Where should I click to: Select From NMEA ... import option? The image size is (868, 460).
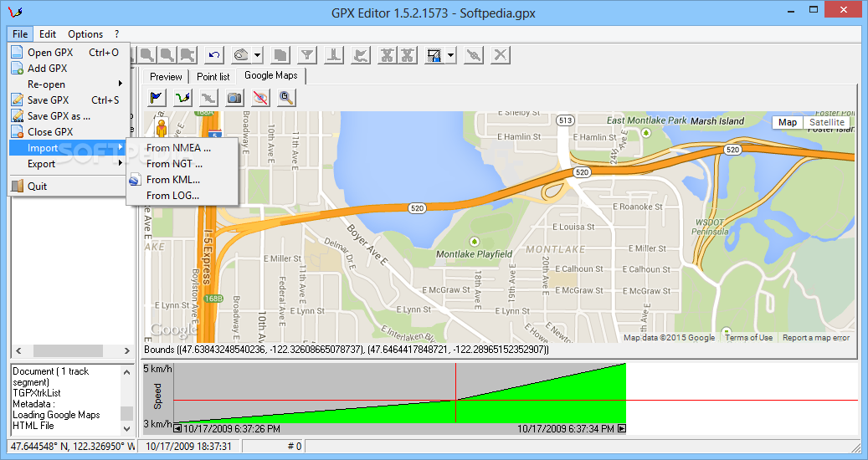(182, 148)
